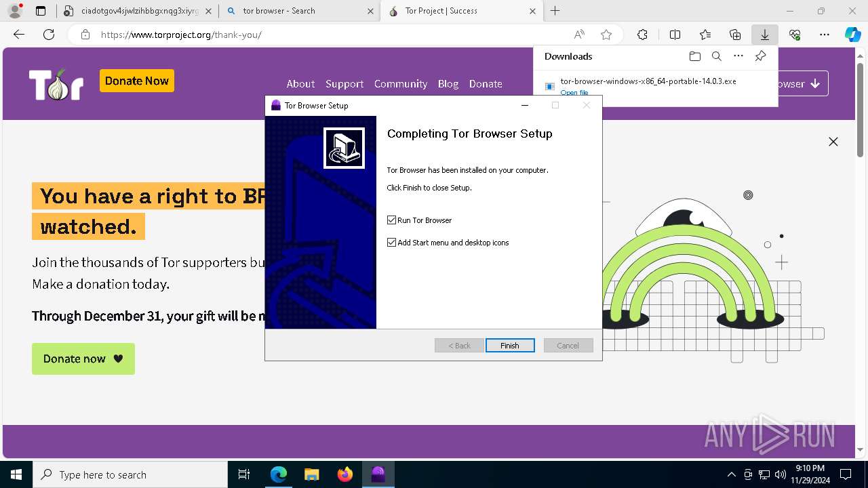This screenshot has height=488, width=868.
Task: Dismiss the donation banner with X
Action: 833,142
